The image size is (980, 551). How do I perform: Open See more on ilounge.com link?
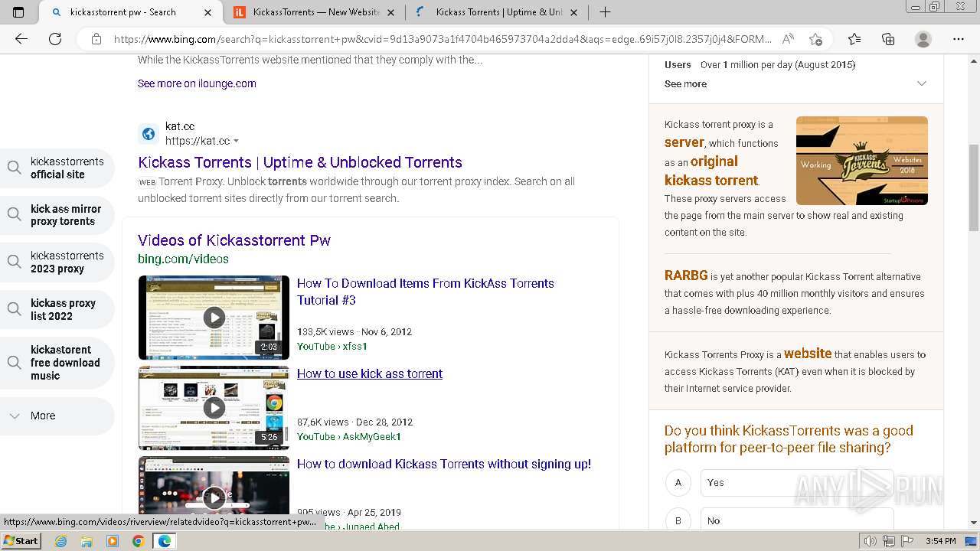click(x=197, y=83)
